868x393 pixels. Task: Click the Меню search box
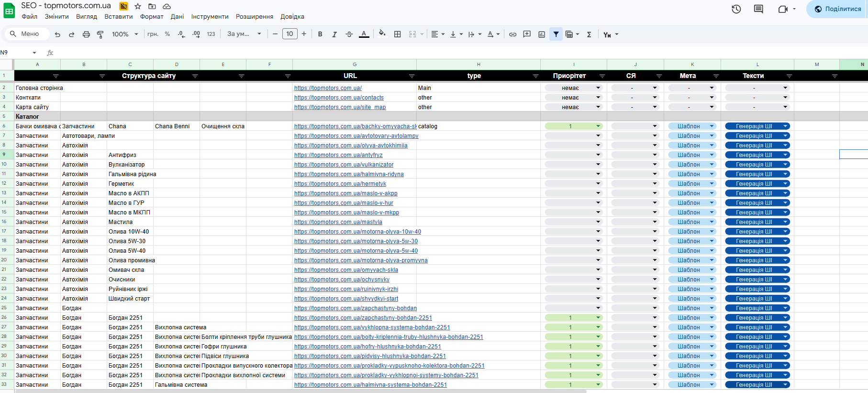(x=27, y=34)
